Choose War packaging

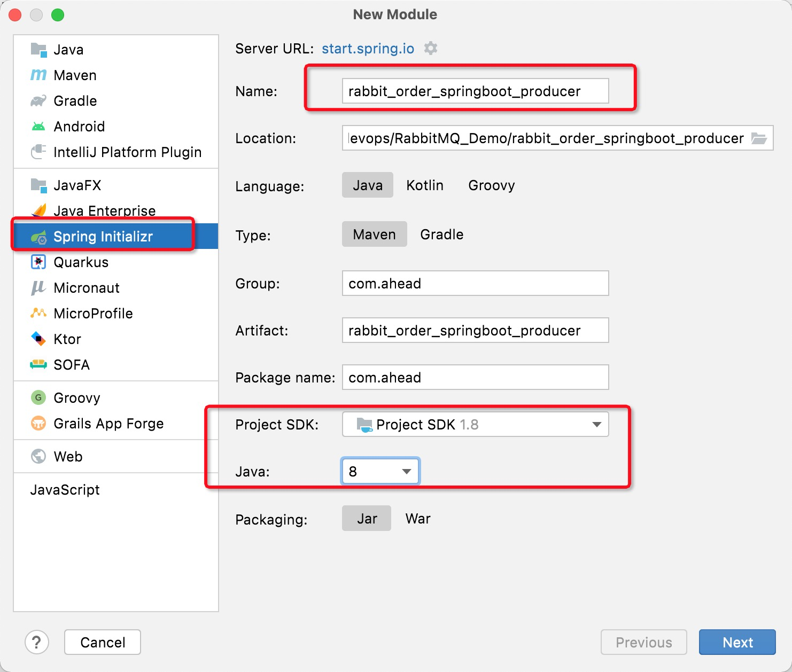click(x=417, y=518)
